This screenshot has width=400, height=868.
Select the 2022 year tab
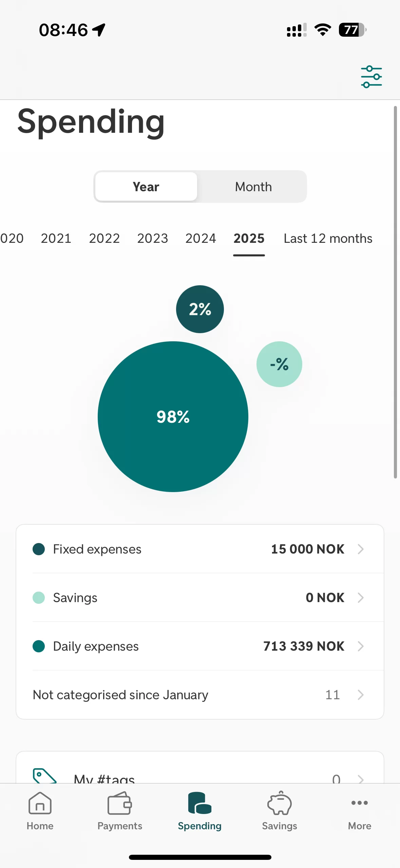(104, 238)
